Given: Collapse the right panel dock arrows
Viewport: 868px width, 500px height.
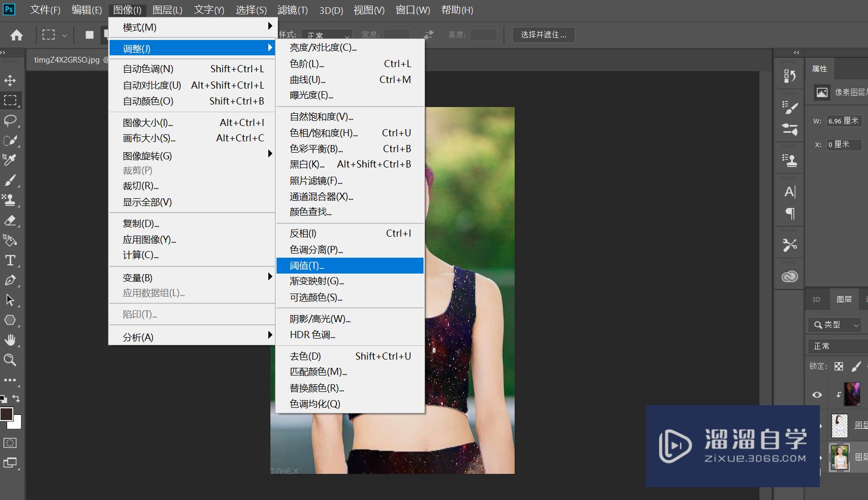Looking at the screenshot, I should [796, 52].
